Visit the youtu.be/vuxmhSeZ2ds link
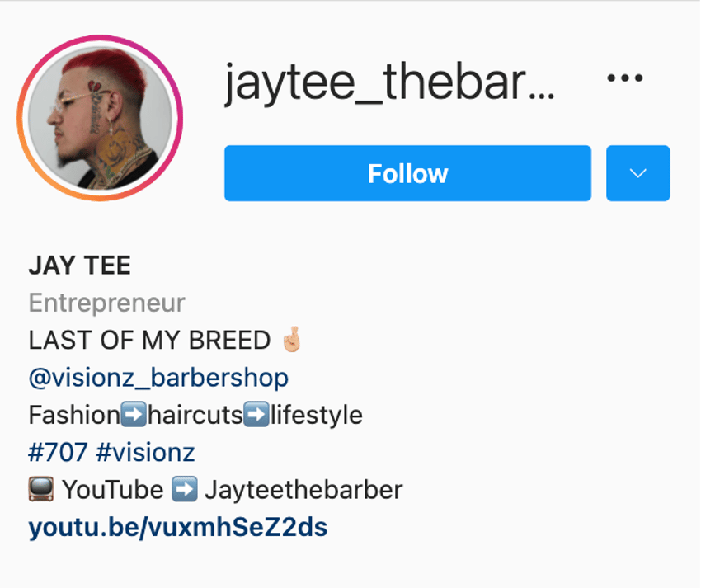This screenshot has height=588, width=701. (178, 527)
